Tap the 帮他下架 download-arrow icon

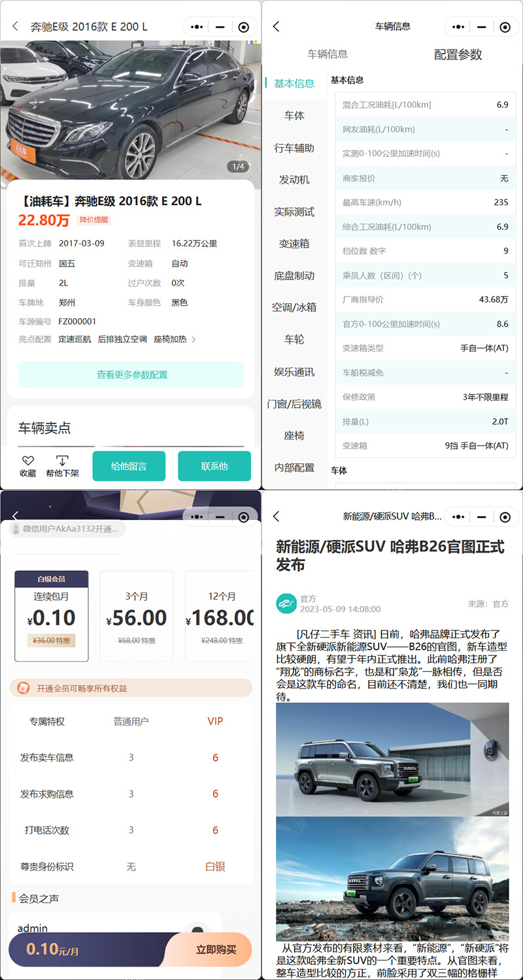pos(62,461)
